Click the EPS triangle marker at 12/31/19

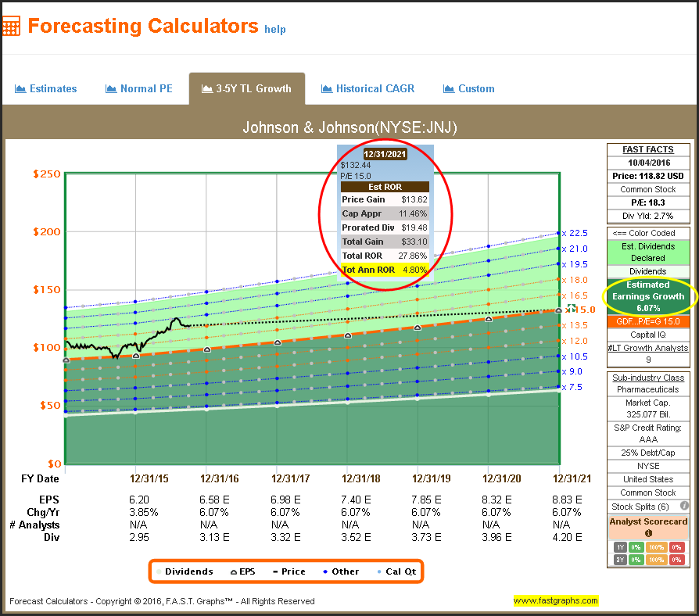418,328
